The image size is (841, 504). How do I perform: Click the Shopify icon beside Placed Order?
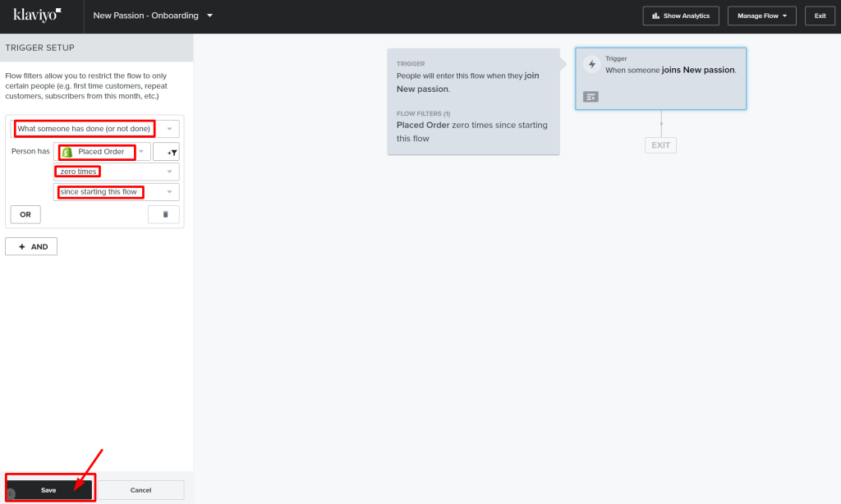point(67,153)
